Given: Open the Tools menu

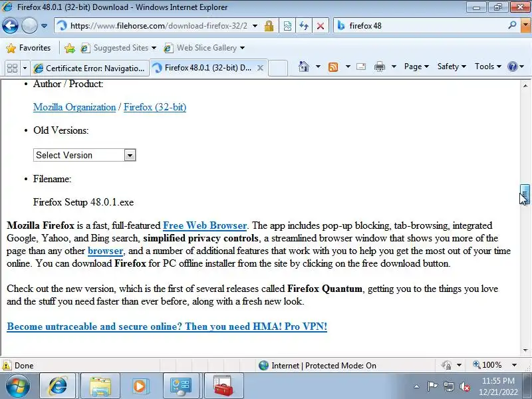Looking at the screenshot, I should click(x=488, y=66).
